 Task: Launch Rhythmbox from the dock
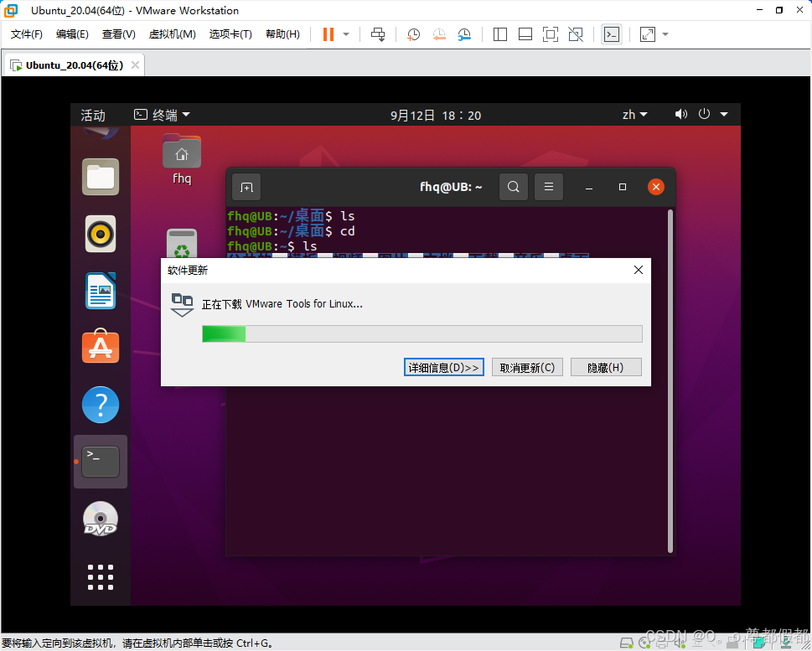[x=101, y=234]
